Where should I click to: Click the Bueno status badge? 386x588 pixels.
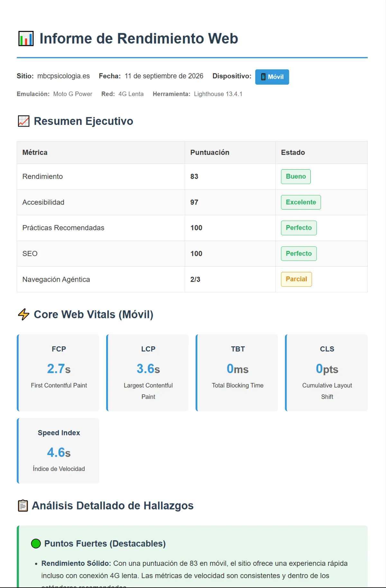click(296, 177)
